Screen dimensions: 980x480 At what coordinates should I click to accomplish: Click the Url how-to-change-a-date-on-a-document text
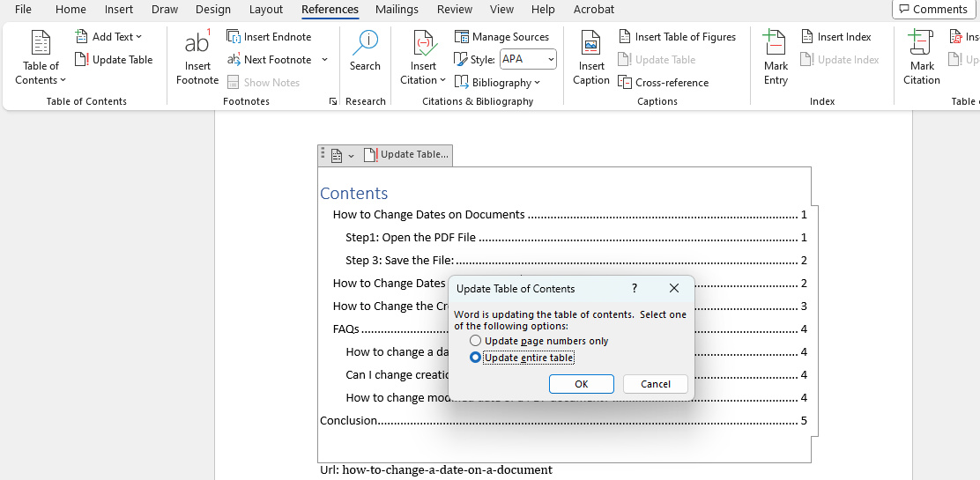[435, 470]
